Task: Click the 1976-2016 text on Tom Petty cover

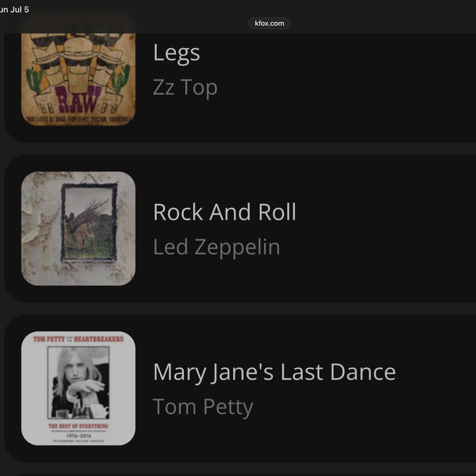Action: tap(78, 436)
